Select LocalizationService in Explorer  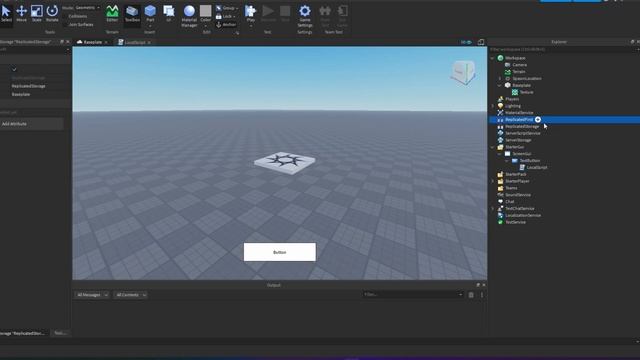pos(523,215)
